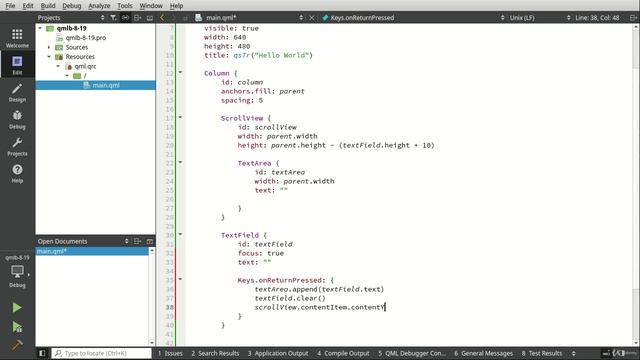Open the Open Documents view selector dropdown
This screenshot has height=360, width=640.
click(83, 241)
